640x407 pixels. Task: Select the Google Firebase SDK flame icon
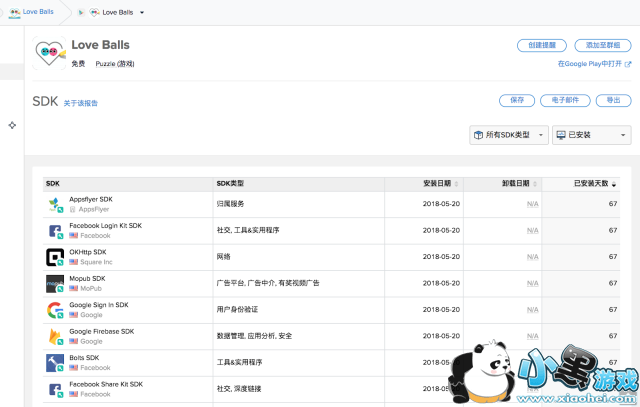pos(55,337)
